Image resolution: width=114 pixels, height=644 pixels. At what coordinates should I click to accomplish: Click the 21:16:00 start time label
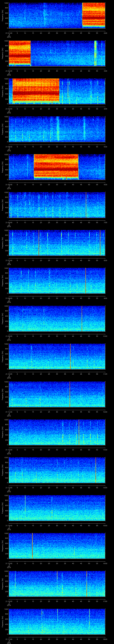pos(9,601)
